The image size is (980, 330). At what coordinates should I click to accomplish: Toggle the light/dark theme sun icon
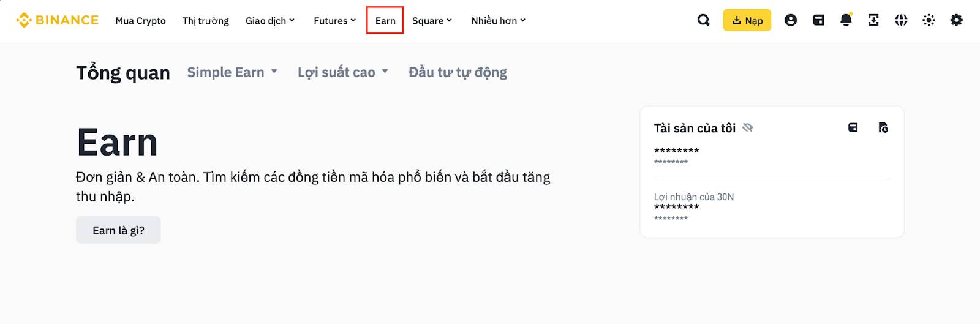coord(929,20)
